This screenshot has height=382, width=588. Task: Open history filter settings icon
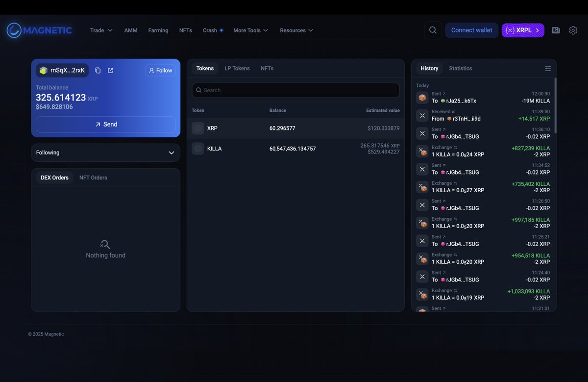548,69
